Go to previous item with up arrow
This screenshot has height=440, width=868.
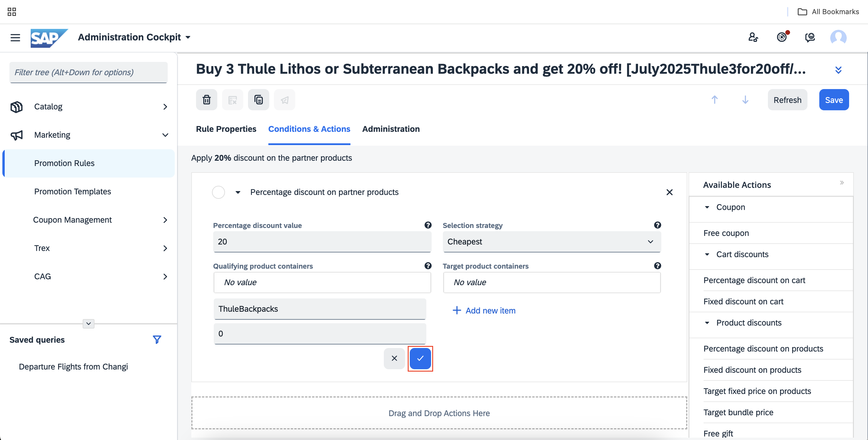tap(715, 100)
